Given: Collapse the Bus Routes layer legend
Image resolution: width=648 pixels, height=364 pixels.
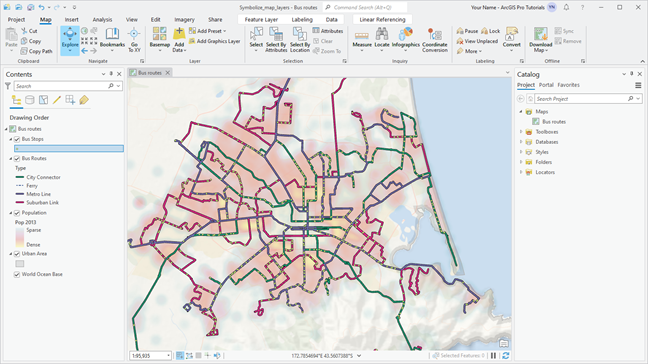Looking at the screenshot, I should click(11, 159).
